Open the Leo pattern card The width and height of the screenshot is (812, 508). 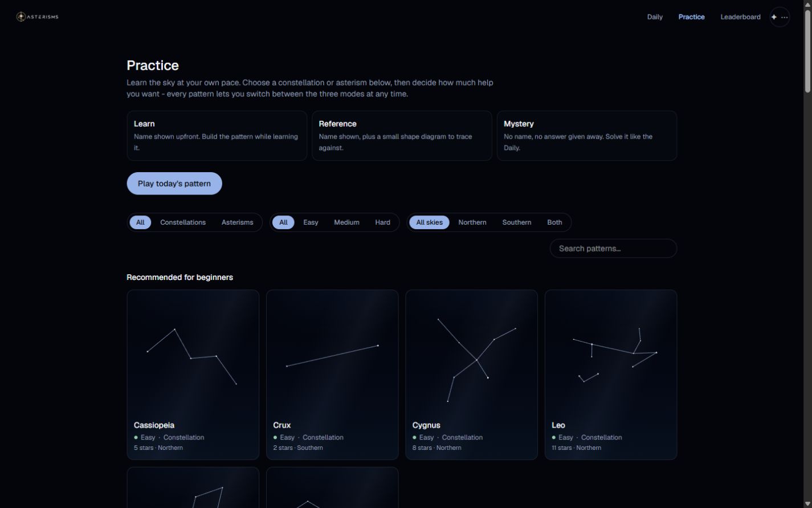point(611,375)
